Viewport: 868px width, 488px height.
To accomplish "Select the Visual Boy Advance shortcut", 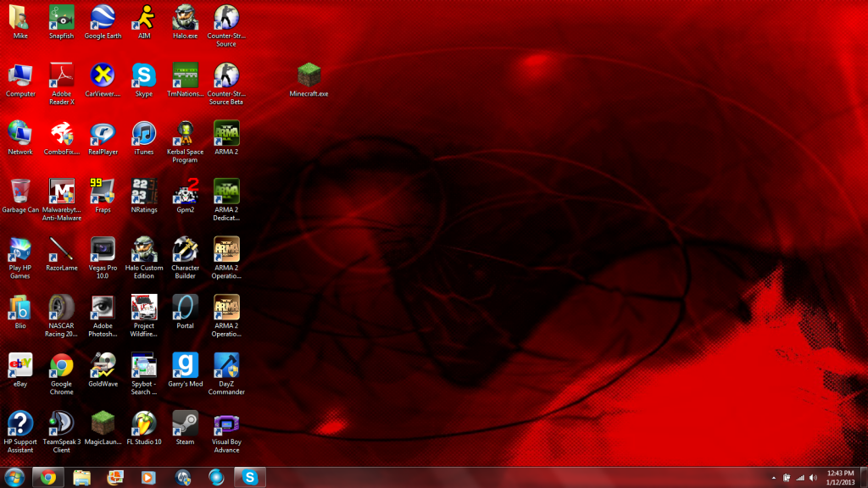I will click(226, 433).
